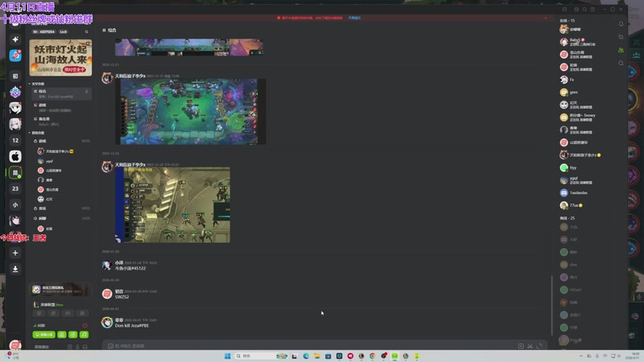Click the download icon in left sidebar
Image resolution: width=644 pixels, height=362 pixels.
pos(15,269)
